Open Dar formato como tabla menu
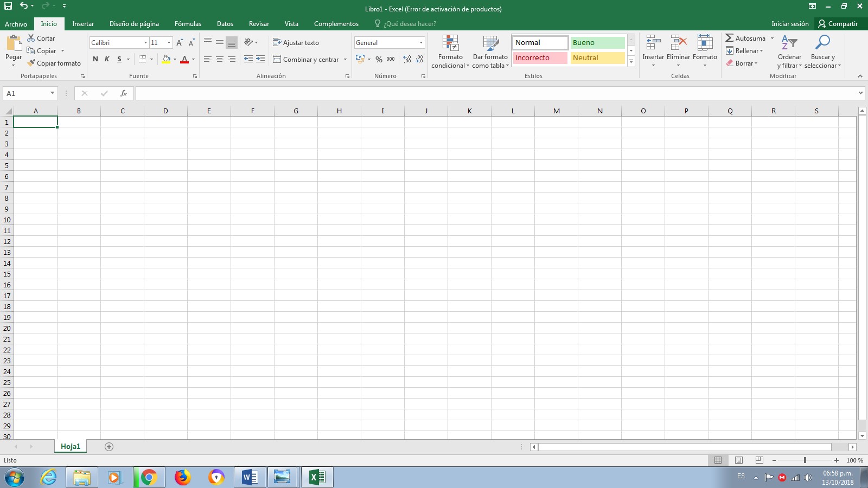Viewport: 868px width, 488px height. pyautogui.click(x=490, y=52)
